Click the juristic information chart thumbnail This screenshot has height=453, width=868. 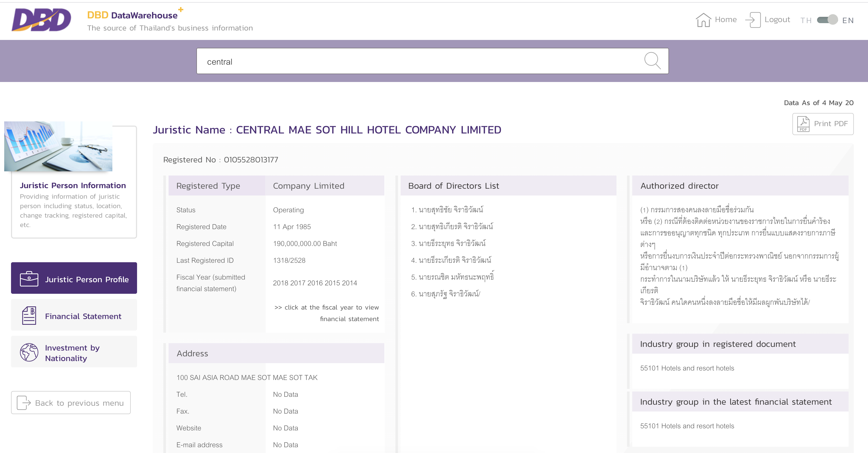click(x=58, y=146)
